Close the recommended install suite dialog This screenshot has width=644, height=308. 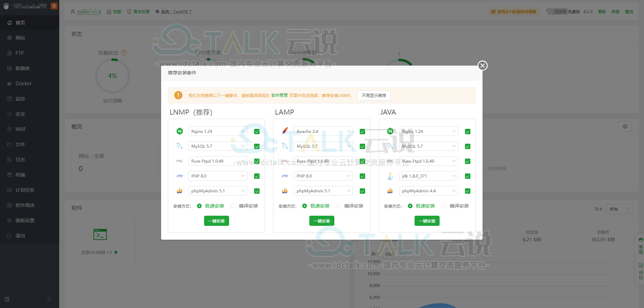[x=483, y=66]
